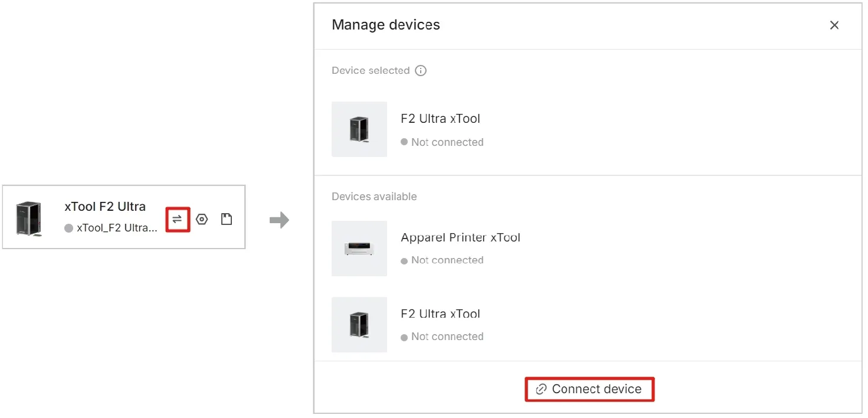Click the file storage icon beside settings
The width and height of the screenshot is (868, 418).
tap(227, 220)
